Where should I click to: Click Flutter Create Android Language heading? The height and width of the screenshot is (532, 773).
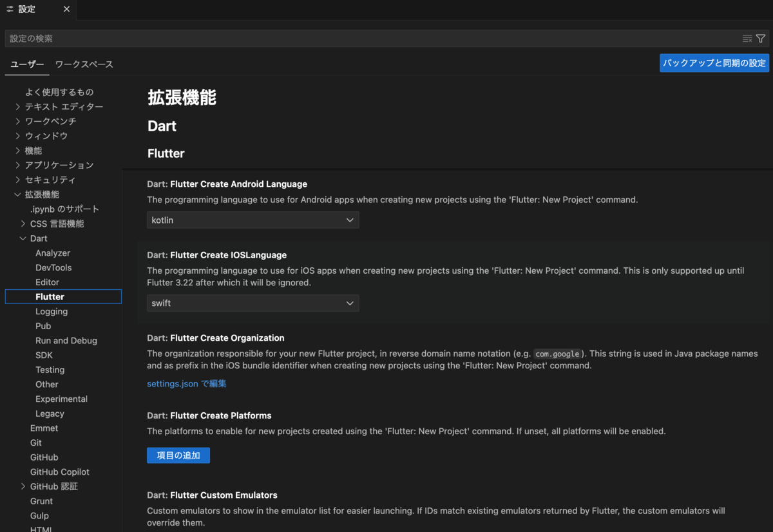(238, 184)
